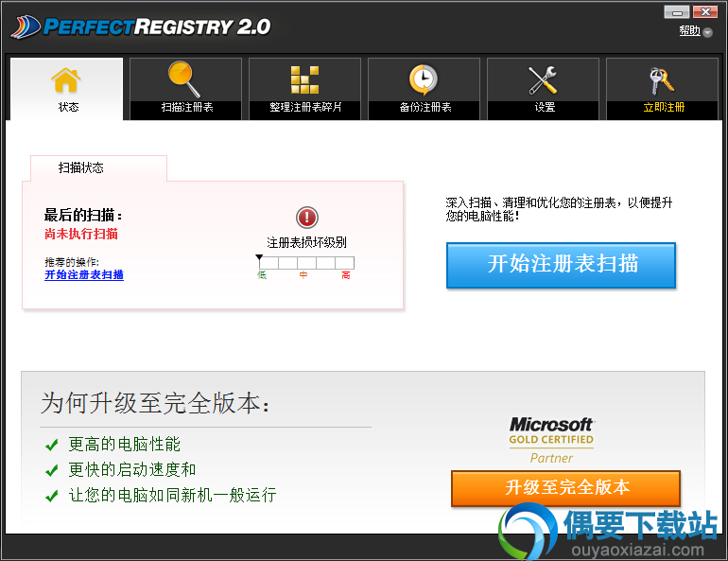This screenshot has width=728, height=561.
Task: Click the magnifying glass scan icon
Action: click(183, 79)
